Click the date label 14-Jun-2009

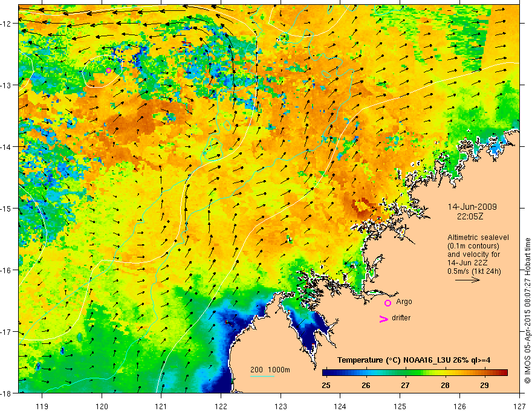tap(472, 207)
